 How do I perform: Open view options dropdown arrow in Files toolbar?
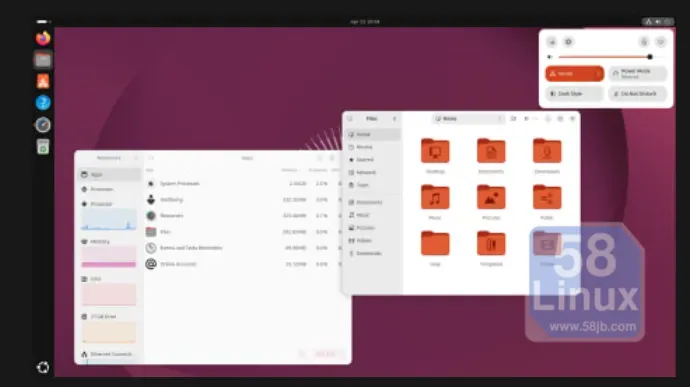535,119
